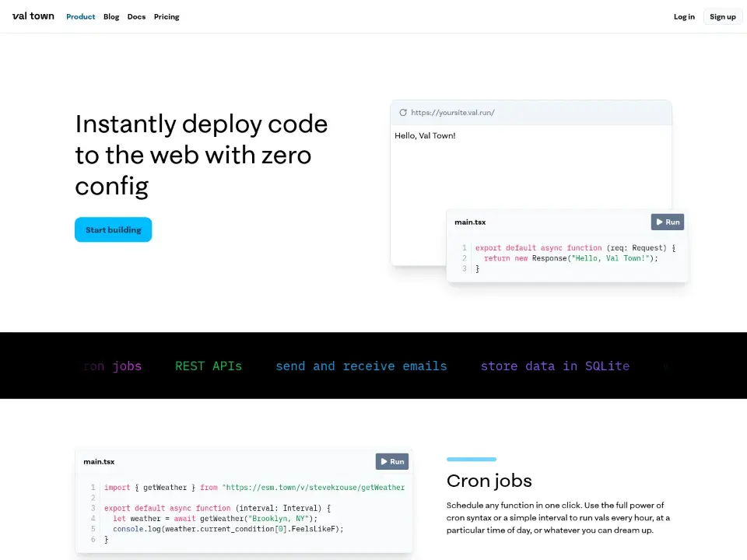Click the reload icon in preview browser
747x560 pixels.
(x=403, y=112)
